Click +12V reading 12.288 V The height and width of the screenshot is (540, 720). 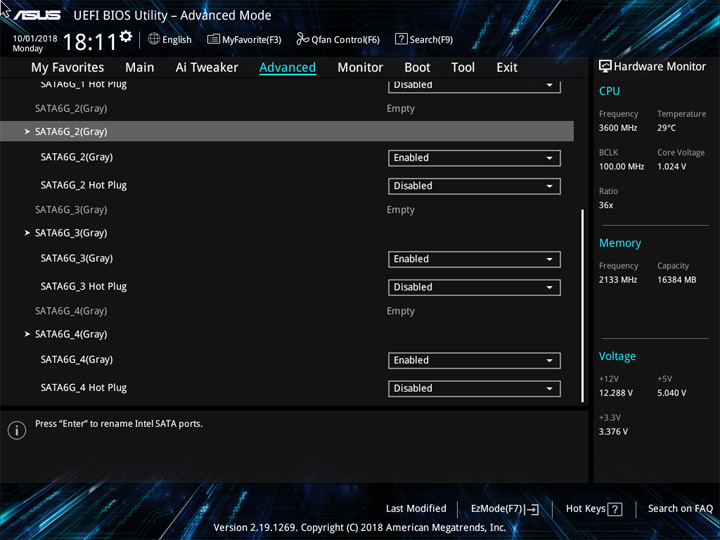(x=616, y=393)
